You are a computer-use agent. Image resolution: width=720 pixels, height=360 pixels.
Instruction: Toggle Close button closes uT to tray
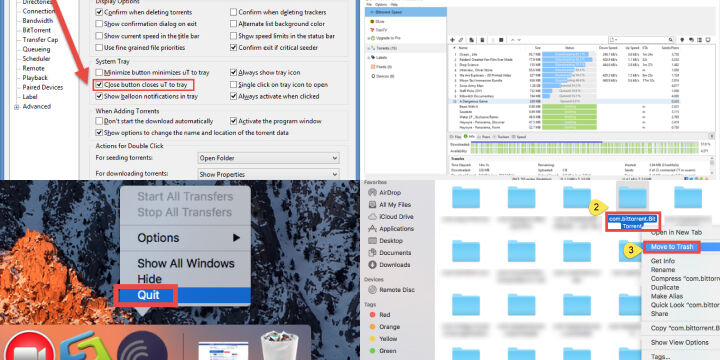click(x=99, y=84)
